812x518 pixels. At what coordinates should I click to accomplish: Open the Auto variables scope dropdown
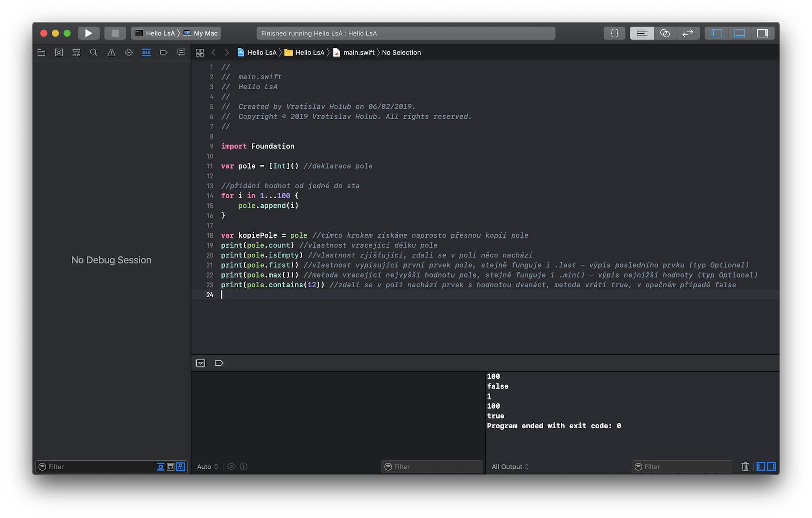(x=207, y=467)
